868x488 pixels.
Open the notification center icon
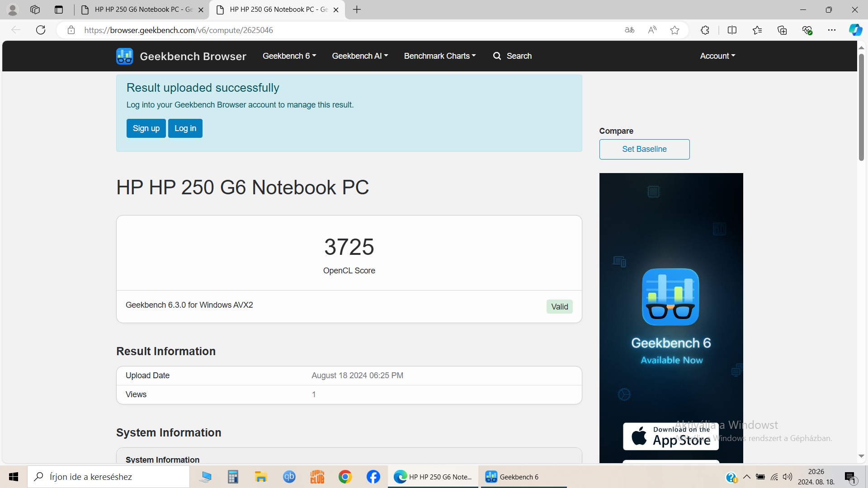850,477
